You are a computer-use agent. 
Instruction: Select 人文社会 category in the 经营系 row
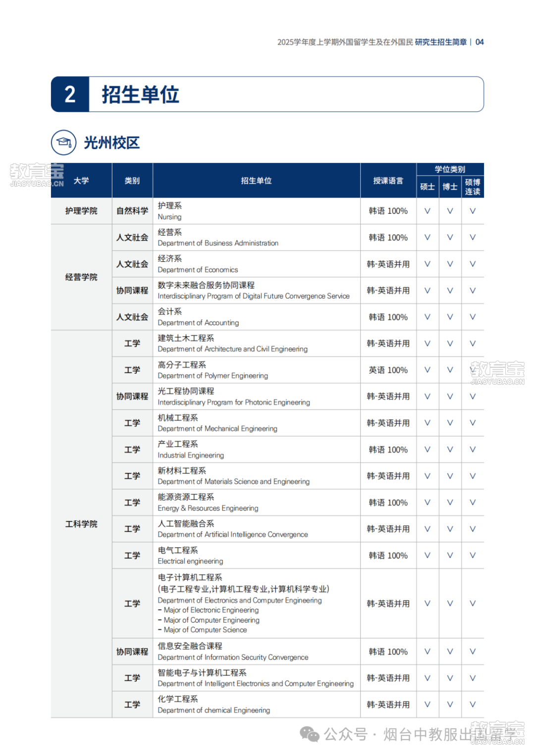click(132, 238)
